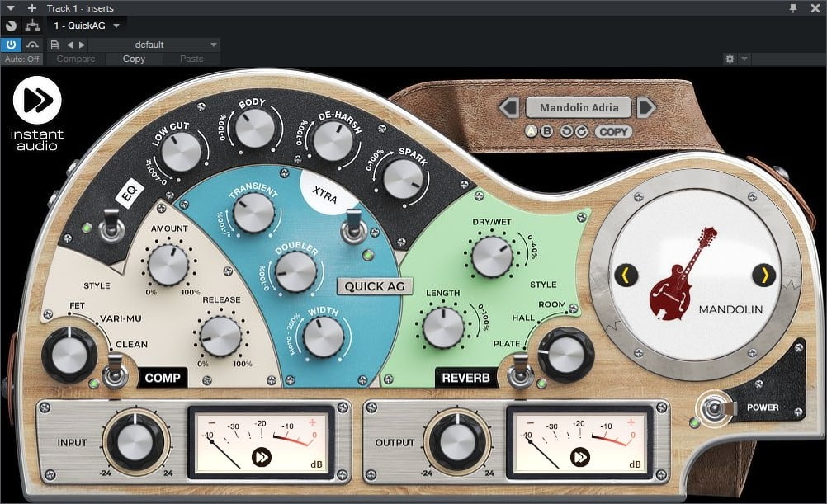Click the Compare button
Image resolution: width=827 pixels, height=504 pixels.
tap(76, 59)
